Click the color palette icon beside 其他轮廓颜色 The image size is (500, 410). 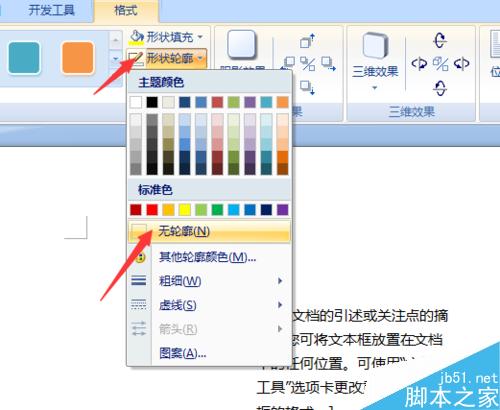(x=140, y=257)
